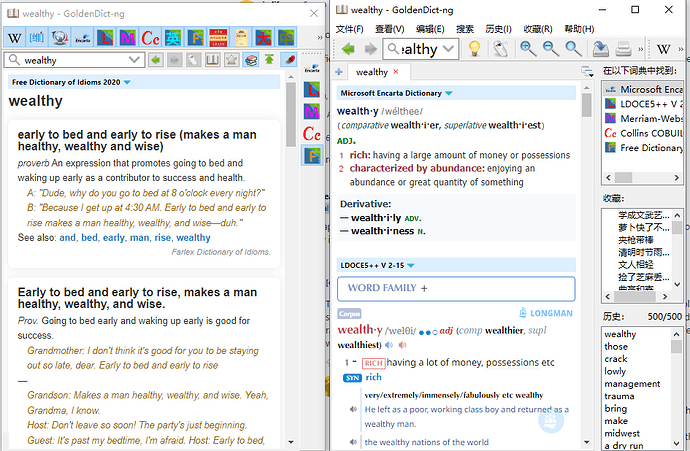Viewport: 690px width, 451px height.
Task: Click the main article vertical scrollbar thumb
Action: pos(587,105)
